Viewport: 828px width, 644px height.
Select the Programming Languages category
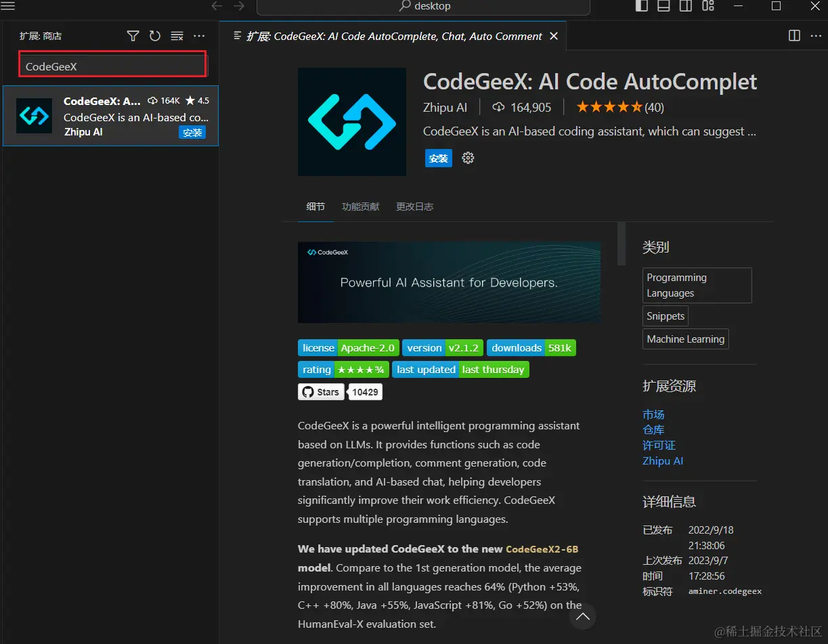click(x=697, y=285)
